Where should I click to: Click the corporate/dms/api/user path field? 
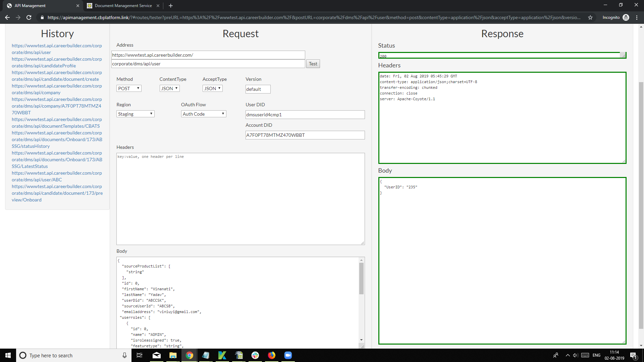point(208,64)
